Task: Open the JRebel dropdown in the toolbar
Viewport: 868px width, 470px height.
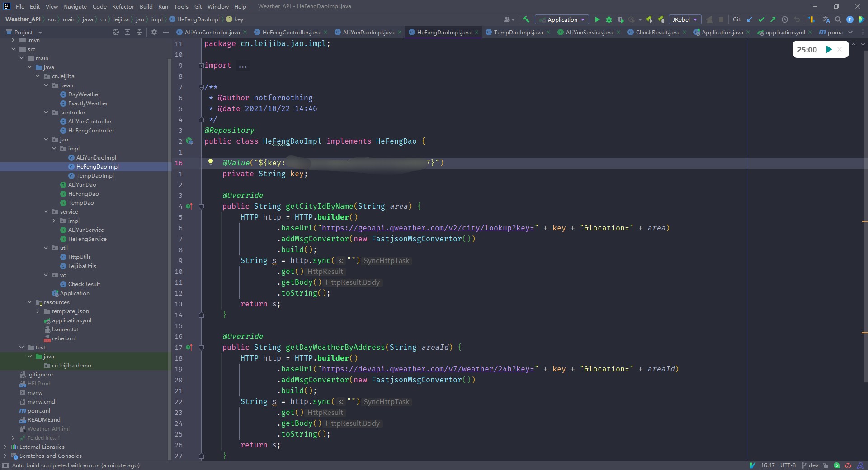Action: pos(685,19)
